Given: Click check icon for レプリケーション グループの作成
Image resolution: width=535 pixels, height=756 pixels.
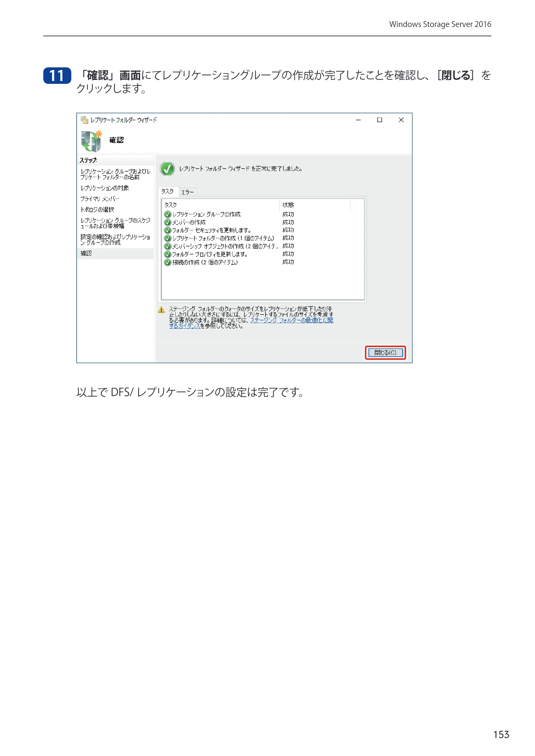Looking at the screenshot, I should (168, 214).
